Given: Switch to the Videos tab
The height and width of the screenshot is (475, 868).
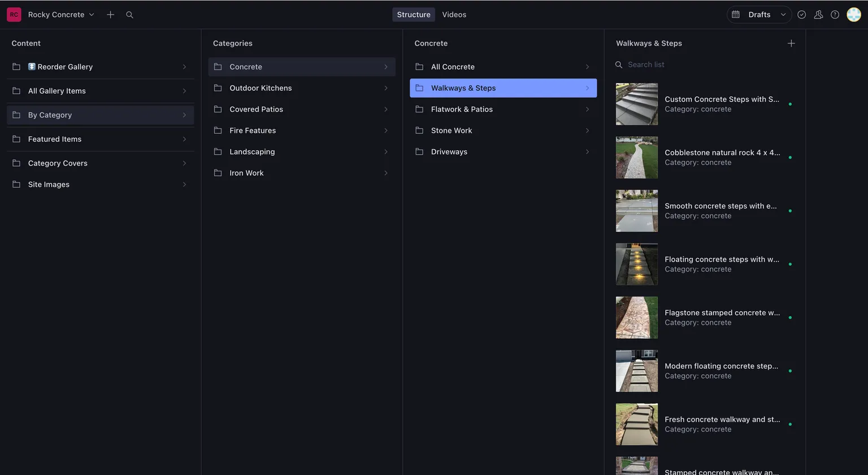Looking at the screenshot, I should [x=454, y=15].
